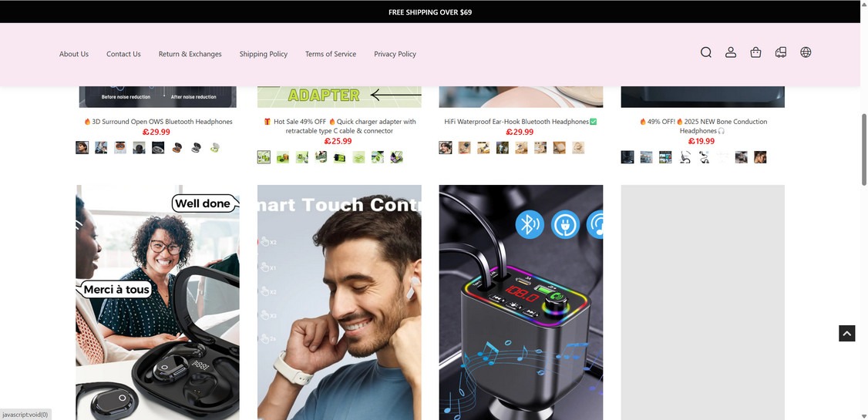Open the user account icon
Viewport: 868px width, 420px height.
[x=731, y=52]
